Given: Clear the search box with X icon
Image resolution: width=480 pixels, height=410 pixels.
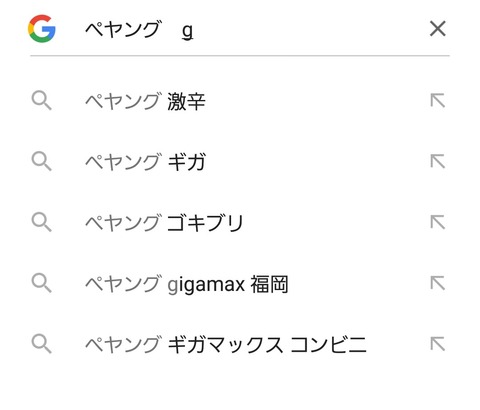Looking at the screenshot, I should (x=438, y=29).
